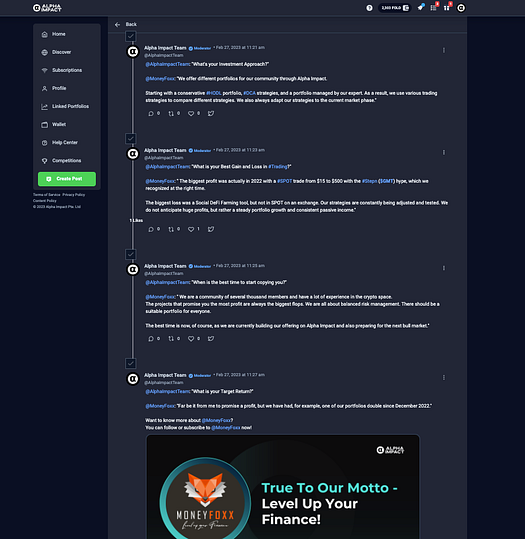Viewport: 525px width, 539px height.
Task: Open the #HODL hashtag link
Action: pos(214,93)
